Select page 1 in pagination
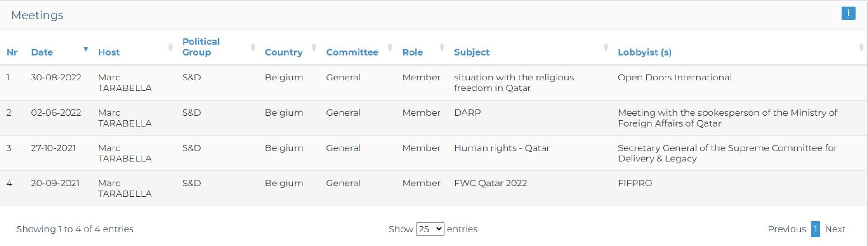 click(815, 229)
